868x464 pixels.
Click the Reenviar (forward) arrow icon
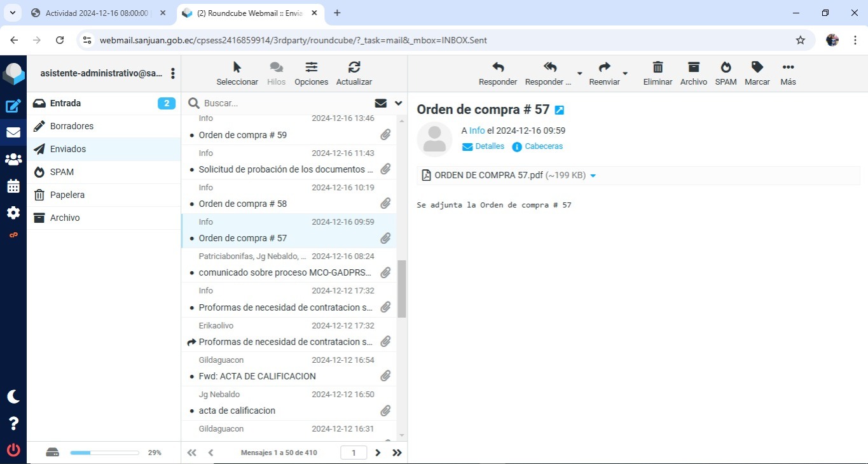[x=604, y=67]
